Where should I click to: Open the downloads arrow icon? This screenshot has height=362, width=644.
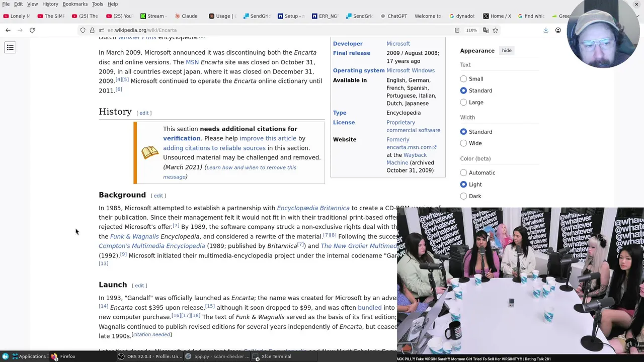546,30
